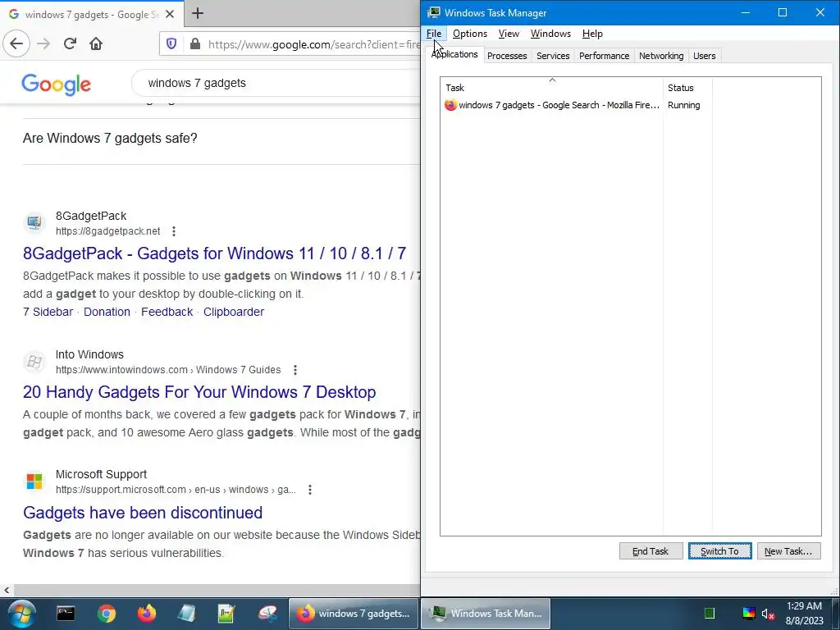Switch to the Processes tab
The image size is (840, 630).
[507, 56]
